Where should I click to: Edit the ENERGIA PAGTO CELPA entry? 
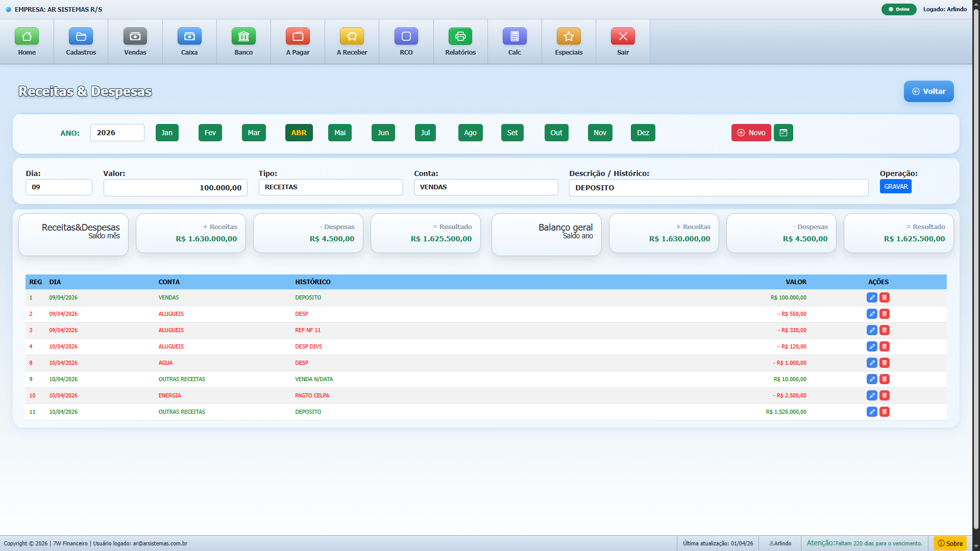coord(872,395)
